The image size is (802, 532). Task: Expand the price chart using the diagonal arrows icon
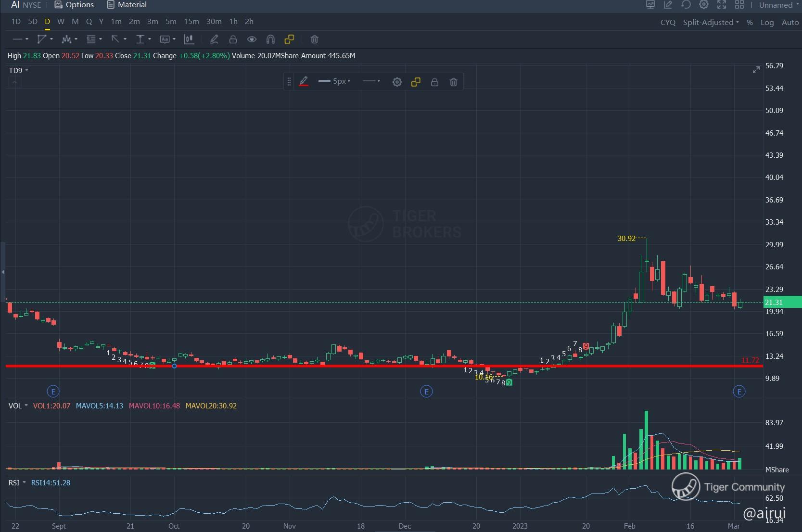coord(756,70)
